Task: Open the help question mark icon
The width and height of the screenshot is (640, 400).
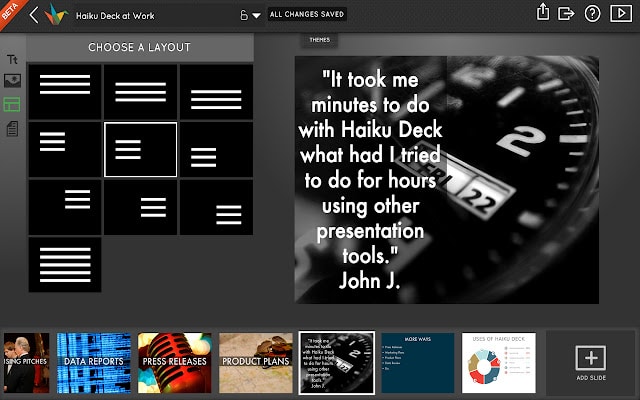Action: coord(592,14)
